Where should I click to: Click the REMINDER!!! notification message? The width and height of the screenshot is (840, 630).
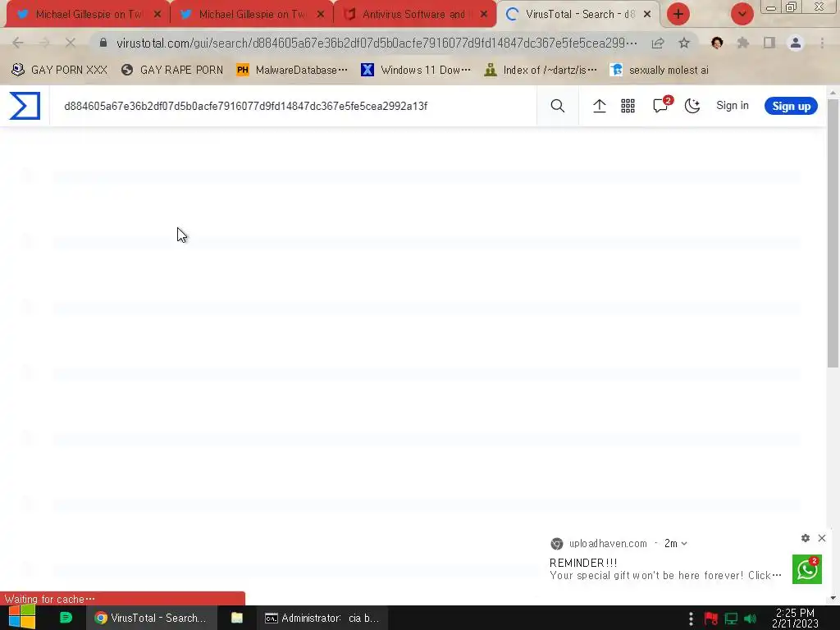665,569
